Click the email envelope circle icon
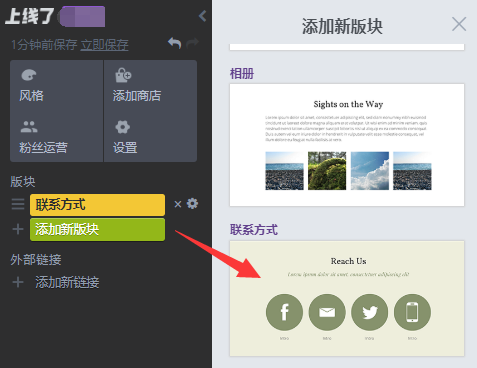Screen dimensions: 477x368 [327, 312]
